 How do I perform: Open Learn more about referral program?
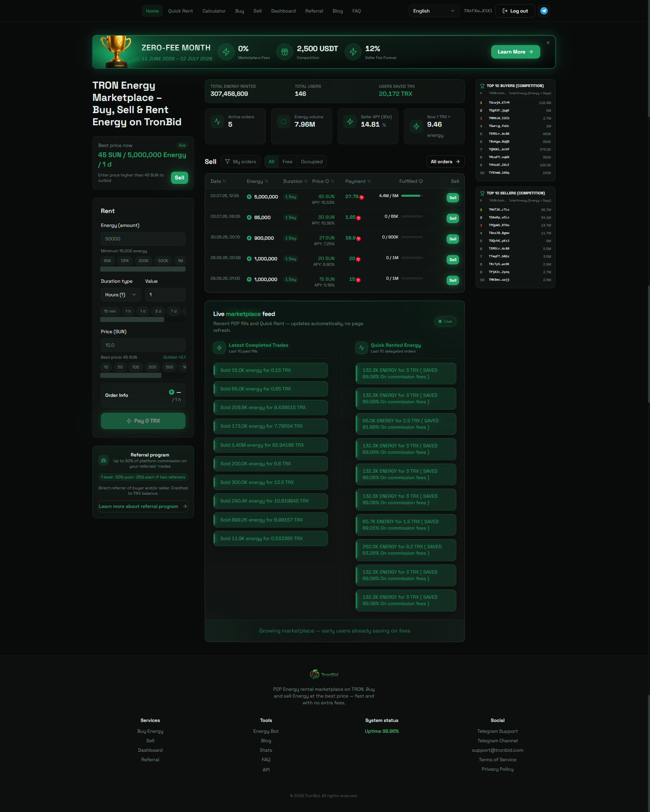coord(143,506)
